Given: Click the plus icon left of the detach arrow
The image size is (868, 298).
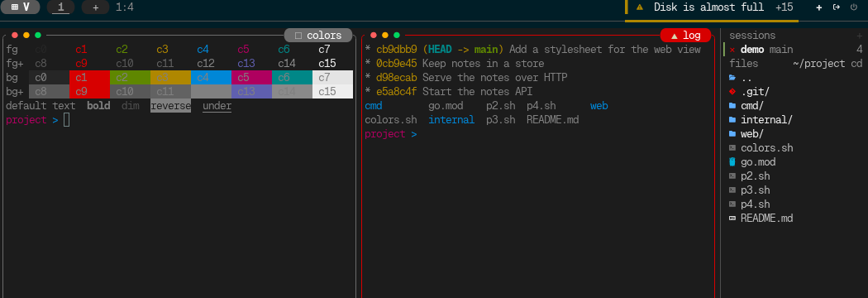Looking at the screenshot, I should point(819,7).
